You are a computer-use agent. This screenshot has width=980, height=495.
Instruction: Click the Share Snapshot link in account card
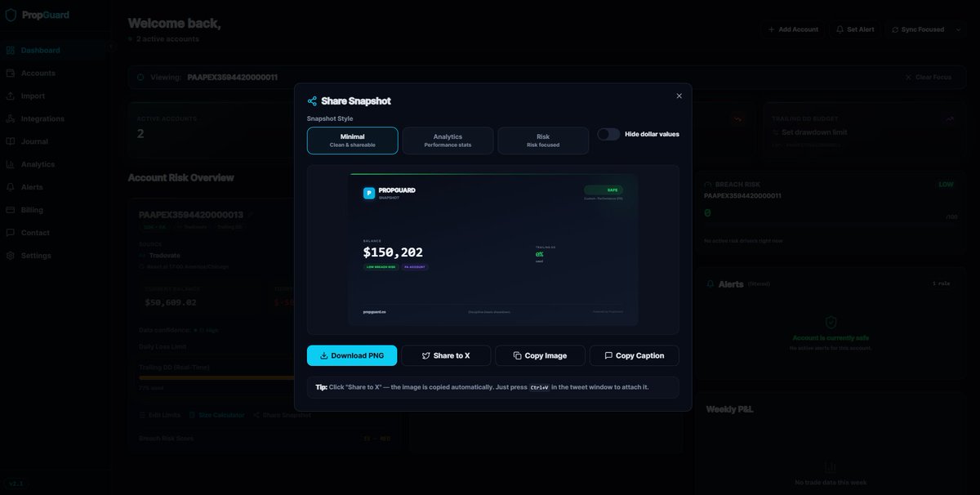(x=283, y=416)
